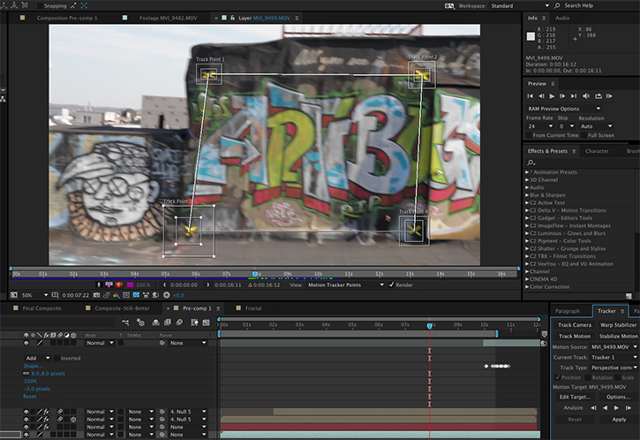Click the Track Motion button
The image size is (640, 440).
pyautogui.click(x=575, y=336)
